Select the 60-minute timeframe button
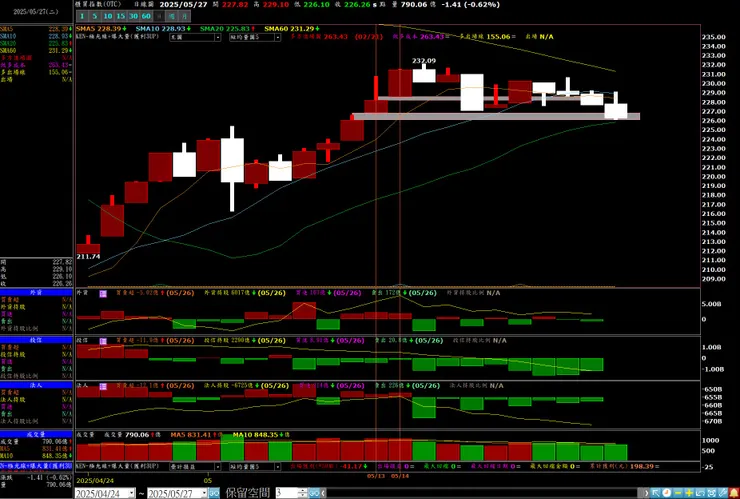740x499 pixels. point(146,16)
